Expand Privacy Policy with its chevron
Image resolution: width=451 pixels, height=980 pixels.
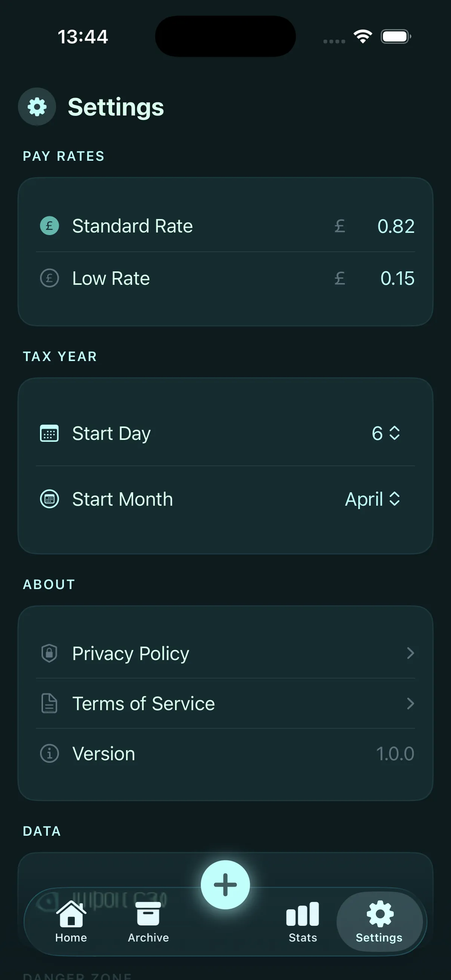tap(410, 653)
